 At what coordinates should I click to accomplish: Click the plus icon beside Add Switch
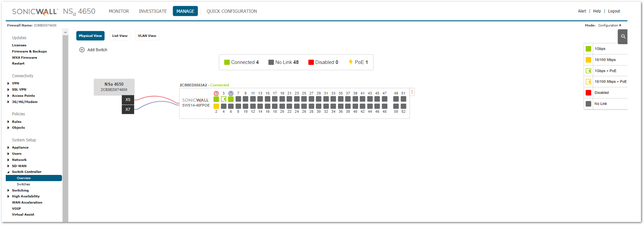[x=82, y=50]
